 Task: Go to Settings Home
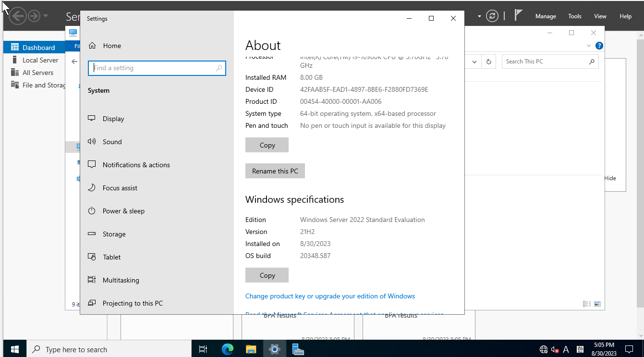tap(112, 46)
